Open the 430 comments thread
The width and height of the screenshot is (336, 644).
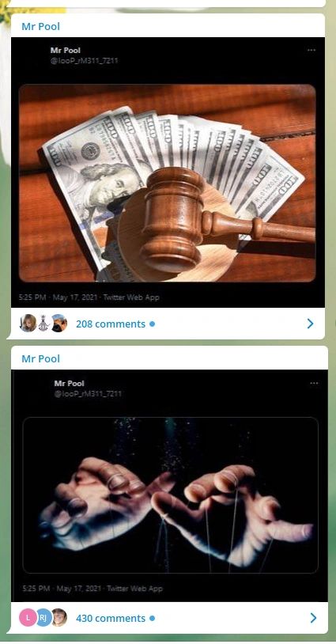pyautogui.click(x=111, y=618)
